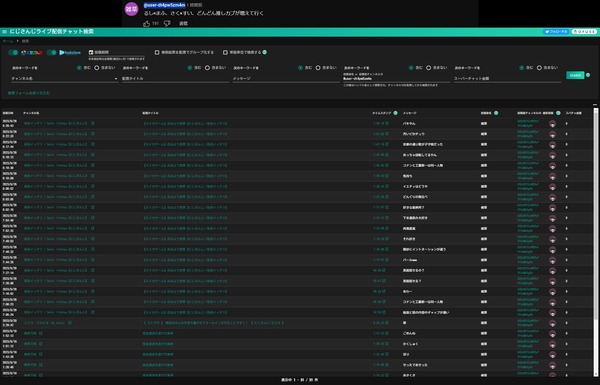This screenshot has height=385, width=600.
Task: Check the group results by stream checkbox
Action: [157, 52]
